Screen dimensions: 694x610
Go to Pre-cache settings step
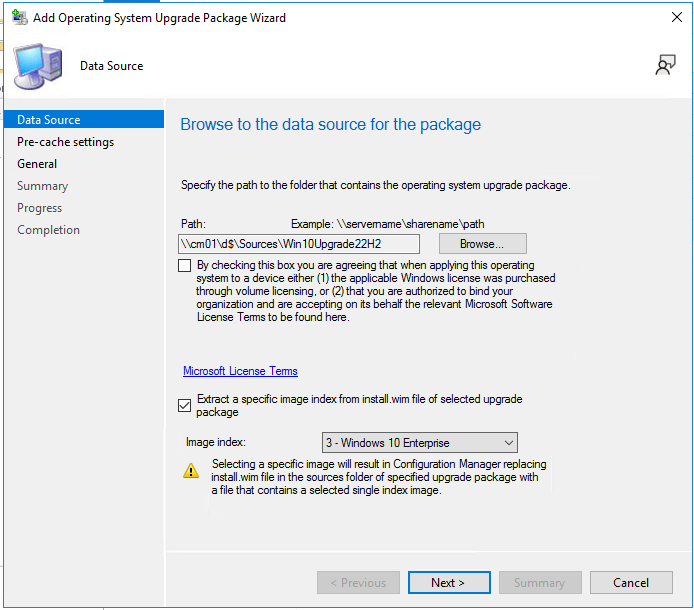pyautogui.click(x=66, y=142)
